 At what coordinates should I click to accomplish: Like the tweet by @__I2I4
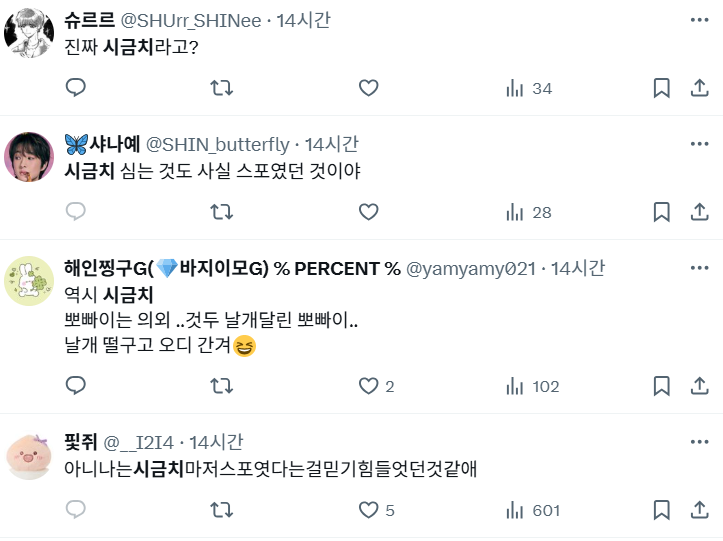pos(368,510)
